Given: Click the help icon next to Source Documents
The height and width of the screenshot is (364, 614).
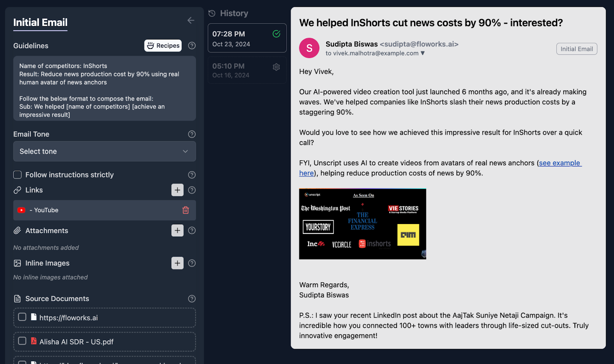Looking at the screenshot, I should point(192,299).
